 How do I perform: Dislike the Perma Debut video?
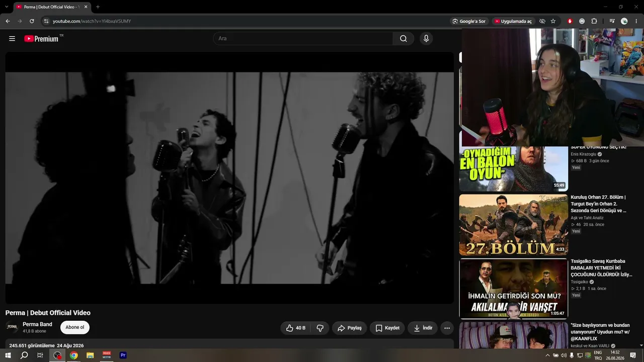(x=320, y=328)
